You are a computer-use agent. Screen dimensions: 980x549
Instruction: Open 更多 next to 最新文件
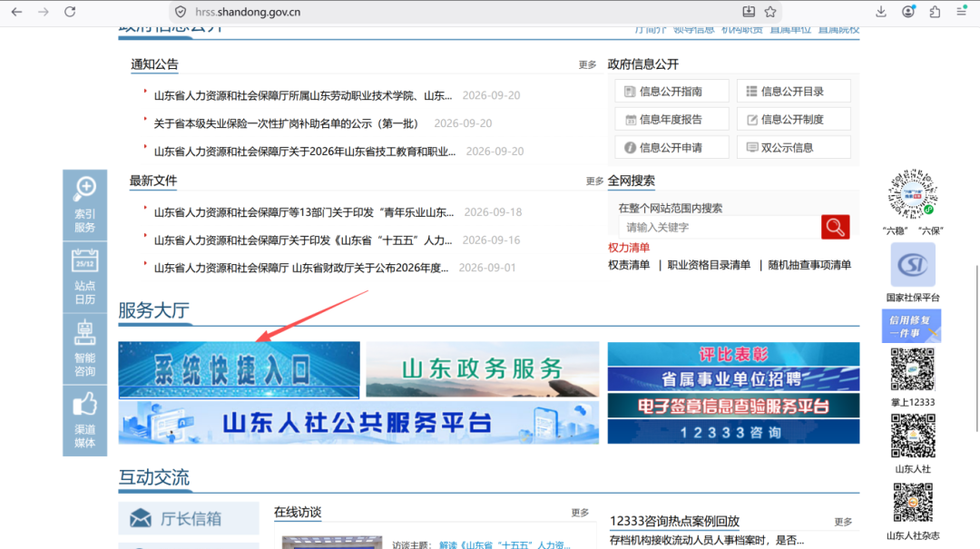[x=594, y=181]
